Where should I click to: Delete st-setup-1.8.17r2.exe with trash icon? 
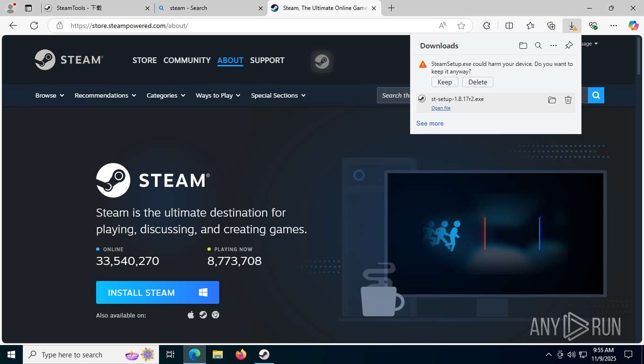click(x=568, y=100)
